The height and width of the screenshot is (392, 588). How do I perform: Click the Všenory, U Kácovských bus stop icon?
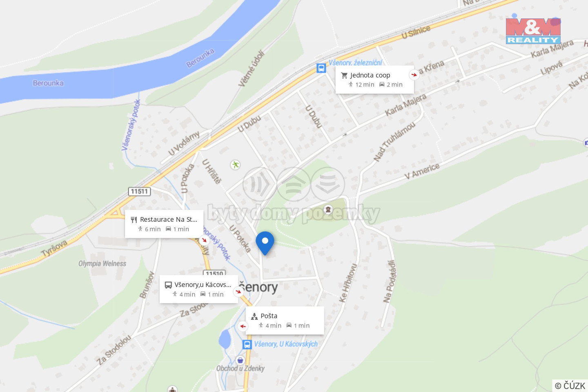pyautogui.click(x=247, y=344)
